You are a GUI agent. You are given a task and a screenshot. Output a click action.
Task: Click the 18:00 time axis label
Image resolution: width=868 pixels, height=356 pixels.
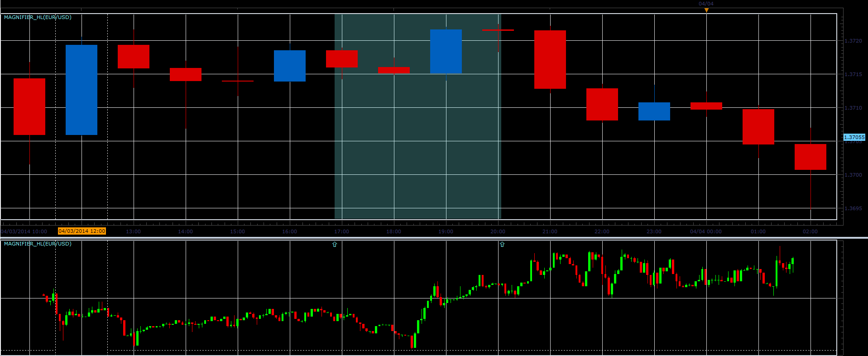point(394,231)
